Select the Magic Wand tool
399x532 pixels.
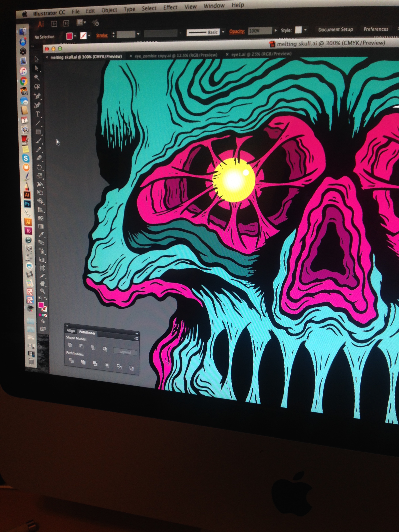tap(37, 77)
